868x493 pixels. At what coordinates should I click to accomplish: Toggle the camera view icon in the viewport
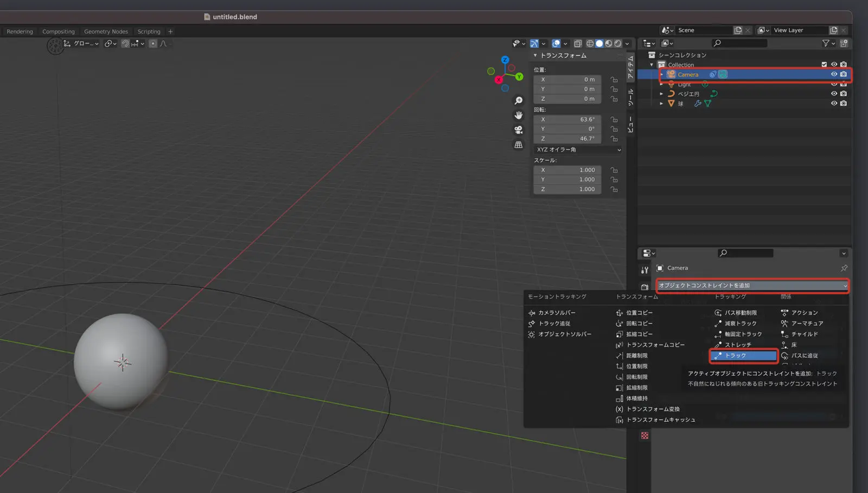(x=519, y=130)
